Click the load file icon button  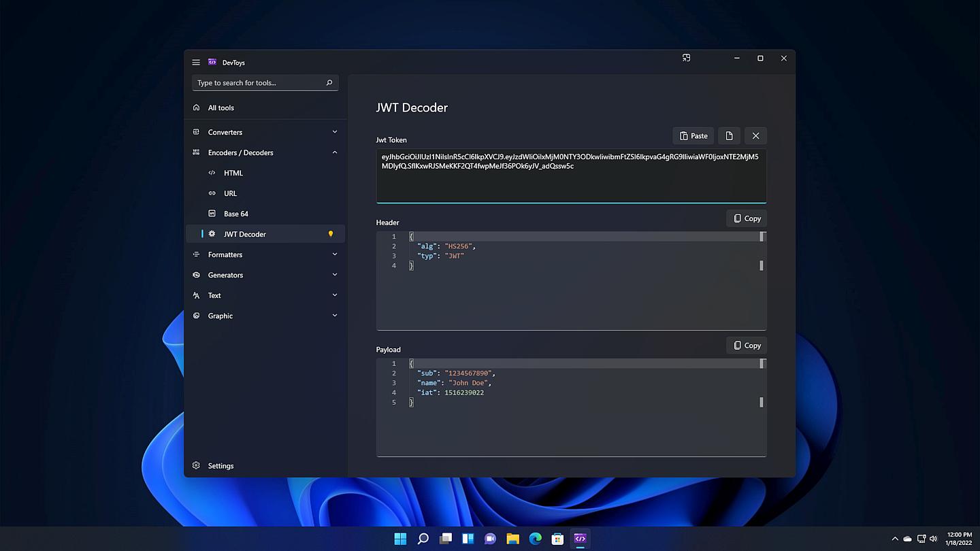click(729, 136)
